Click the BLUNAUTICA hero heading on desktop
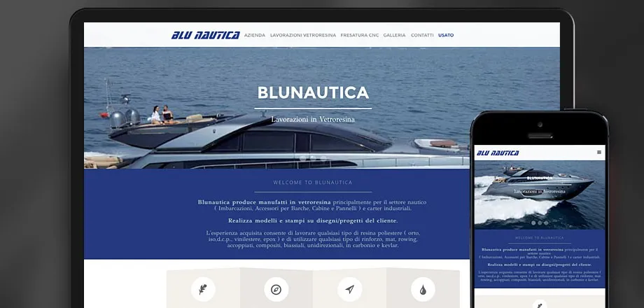Screen dimensions: 644x308 [x=313, y=92]
